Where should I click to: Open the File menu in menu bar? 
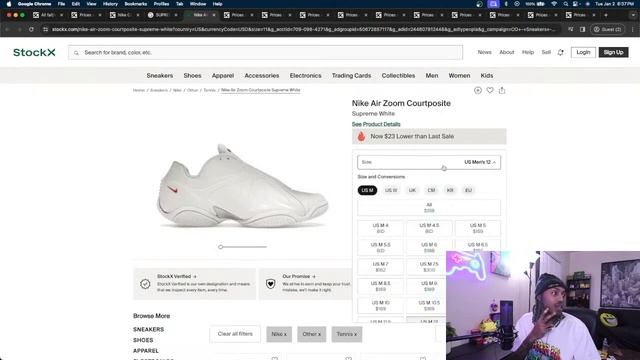pos(61,4)
